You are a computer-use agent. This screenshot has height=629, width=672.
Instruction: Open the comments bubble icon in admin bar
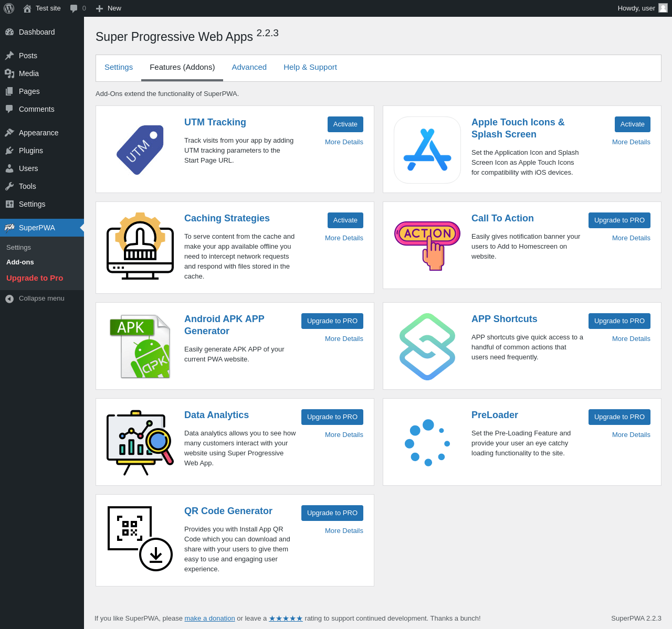(x=74, y=8)
